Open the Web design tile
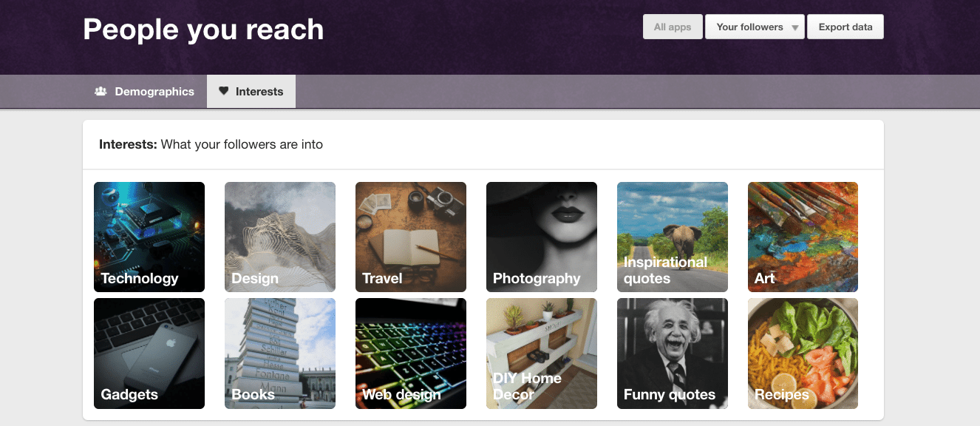Screen dimensions: 980x426 410,354
